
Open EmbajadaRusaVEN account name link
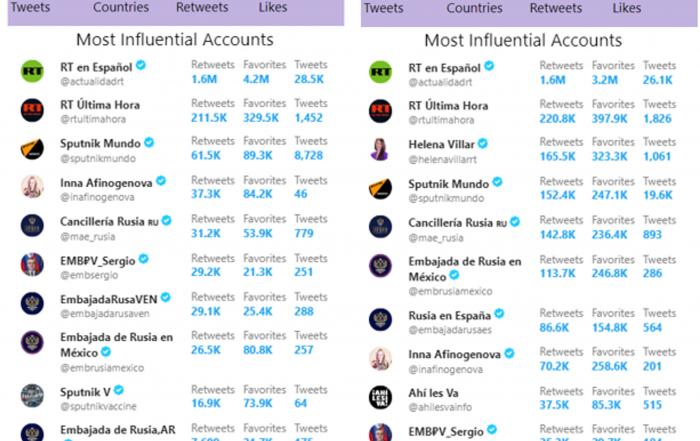coord(108,299)
